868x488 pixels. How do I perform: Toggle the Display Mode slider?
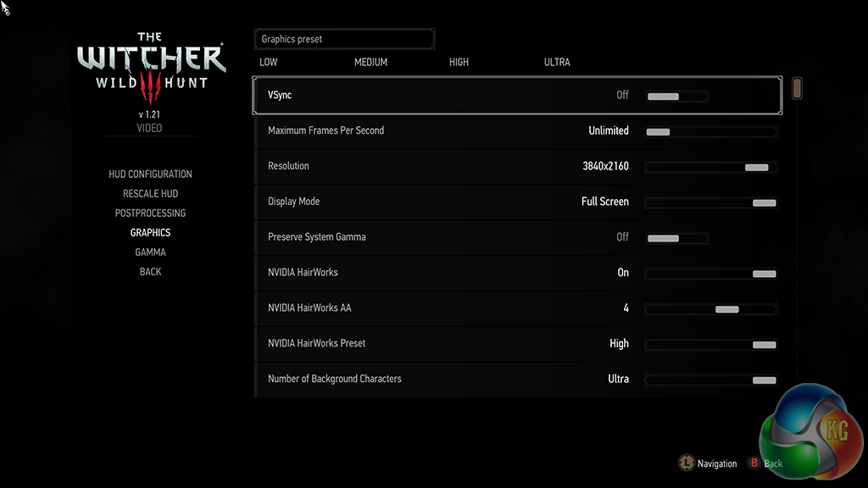(711, 203)
